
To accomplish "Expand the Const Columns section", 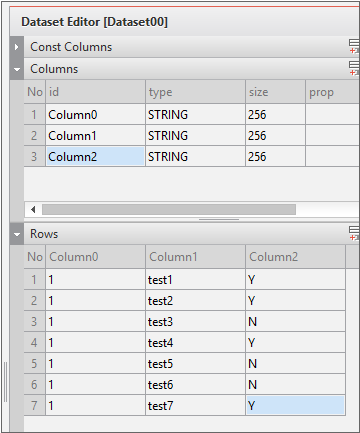I will pyautogui.click(x=17, y=47).
